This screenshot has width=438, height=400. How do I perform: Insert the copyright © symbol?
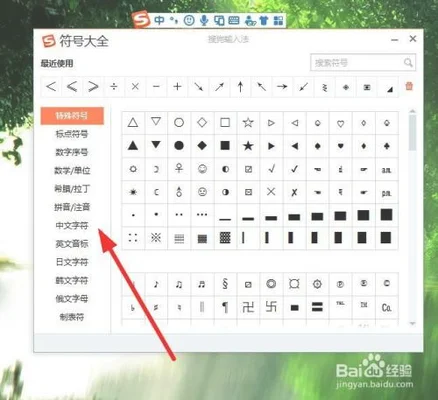386,283
